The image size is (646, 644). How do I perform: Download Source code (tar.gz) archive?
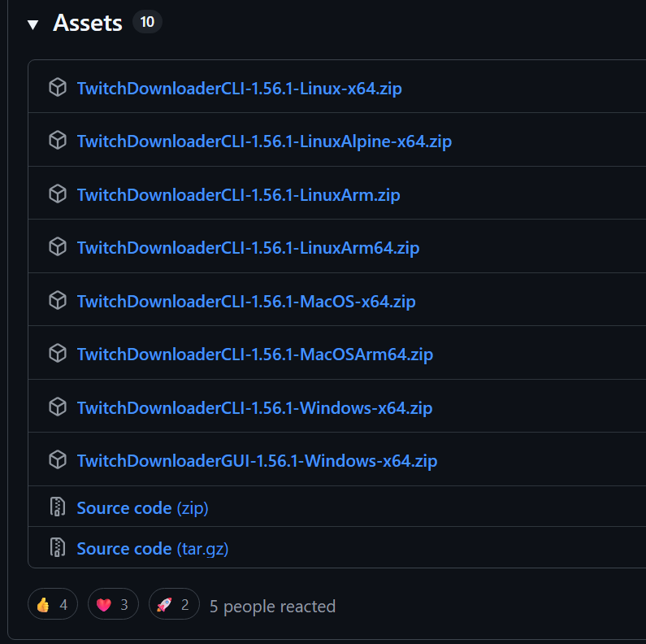click(152, 549)
